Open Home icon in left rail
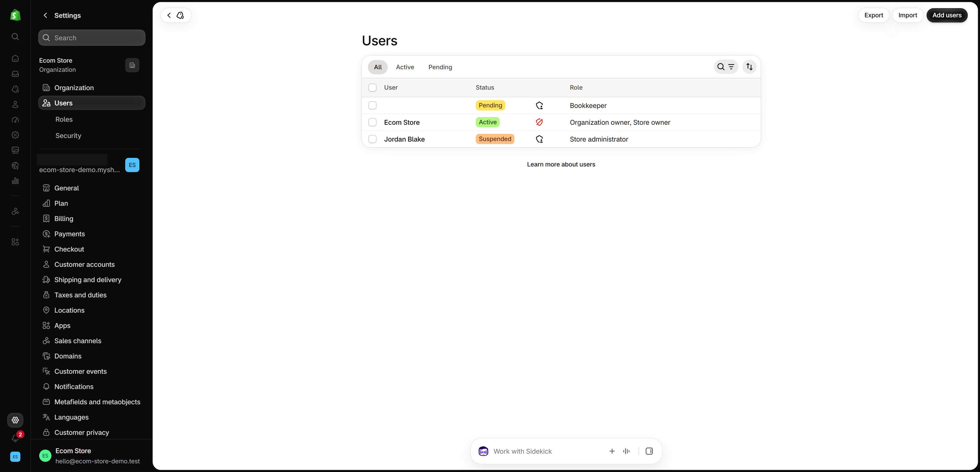Screen dimensions: 980x472 coord(15,58)
